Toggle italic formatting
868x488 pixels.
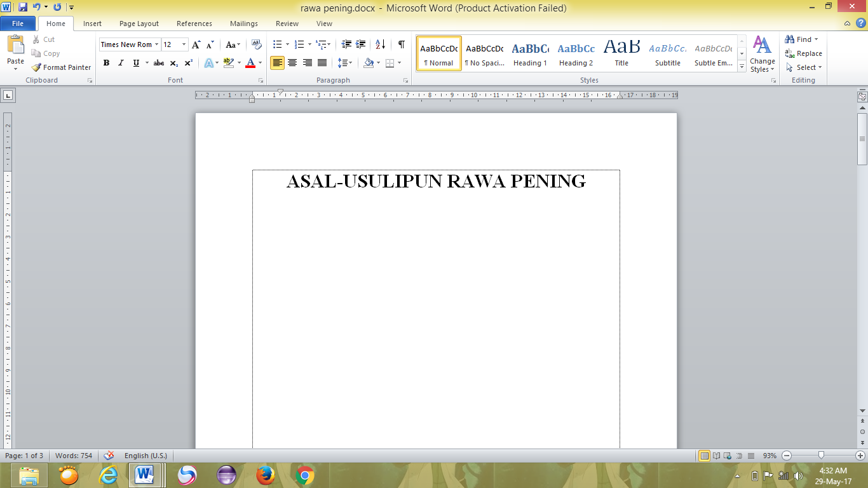coord(120,63)
